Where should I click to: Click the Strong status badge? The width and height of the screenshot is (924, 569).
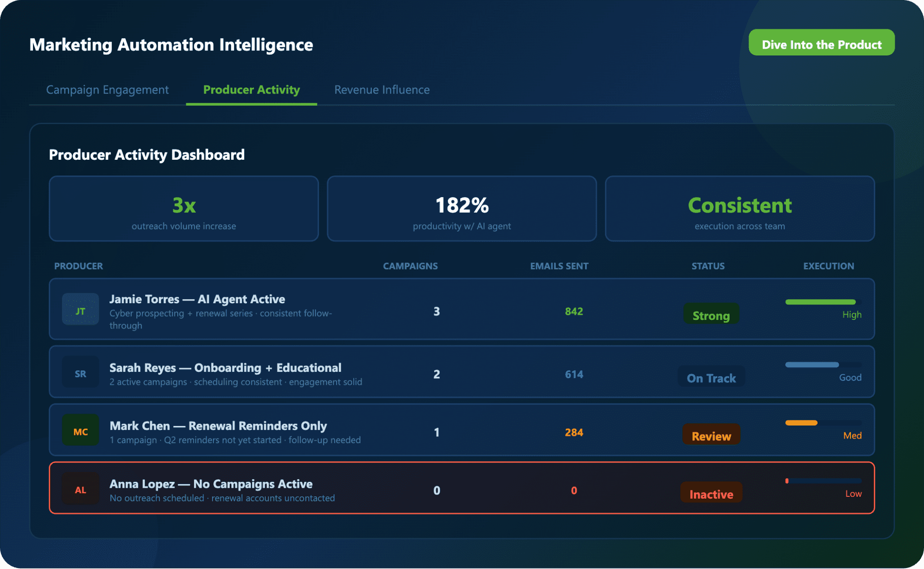711,315
